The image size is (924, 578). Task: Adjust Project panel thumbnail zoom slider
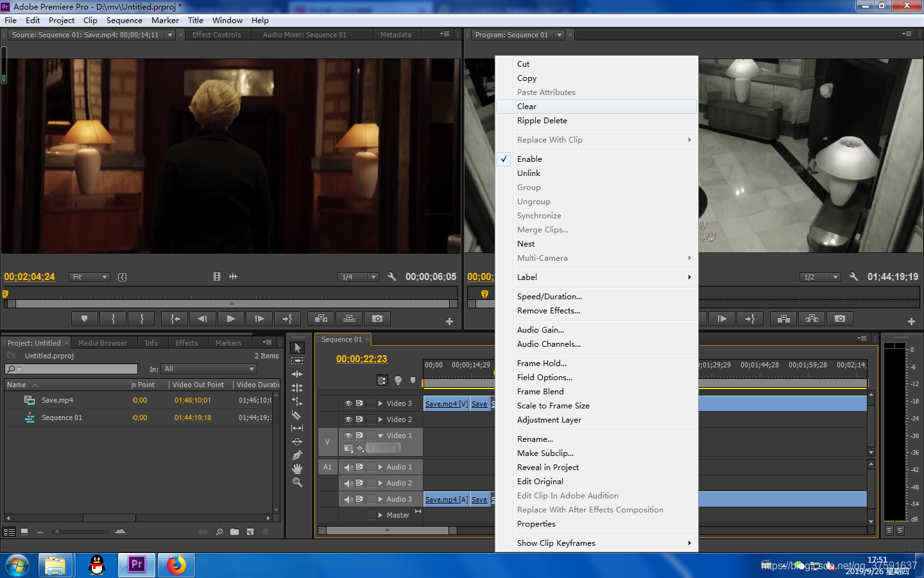click(56, 532)
